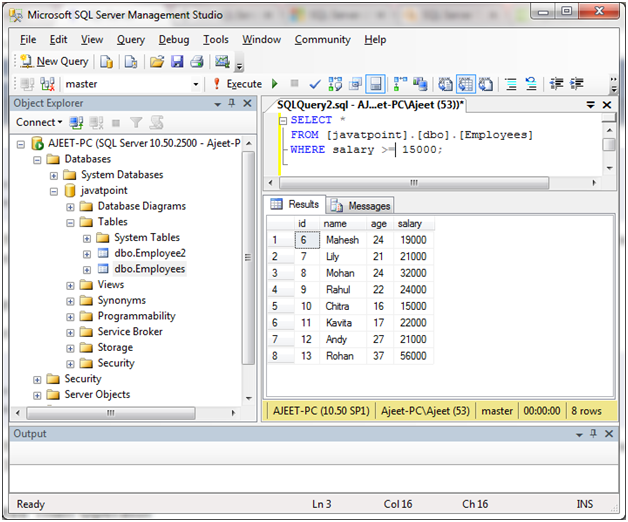Click query editor horizontal scrollbar thumb
This screenshot has height=522, width=628.
pyautogui.click(x=414, y=183)
